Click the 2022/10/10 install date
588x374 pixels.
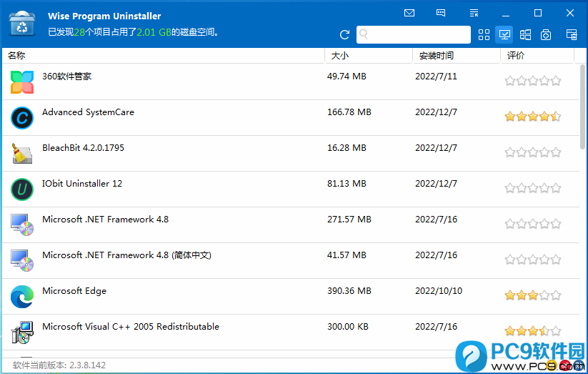pyautogui.click(x=439, y=290)
